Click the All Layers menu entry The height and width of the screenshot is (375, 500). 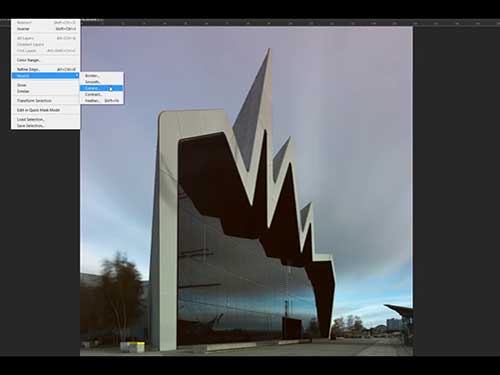tap(45, 38)
